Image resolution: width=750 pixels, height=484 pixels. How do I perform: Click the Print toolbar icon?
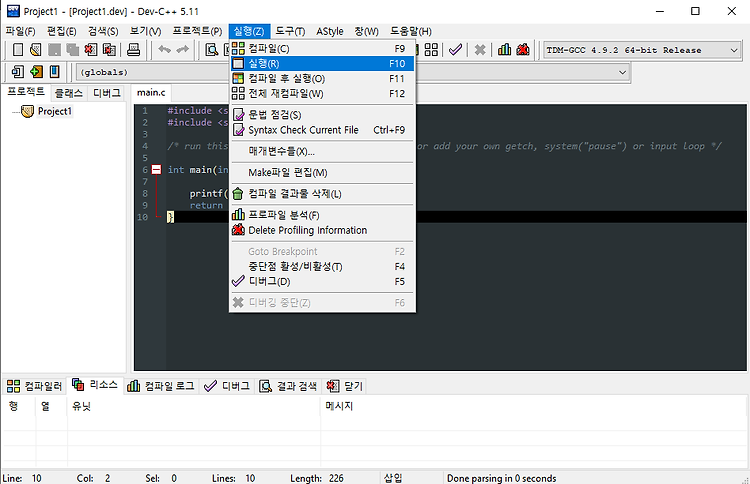click(x=133, y=49)
